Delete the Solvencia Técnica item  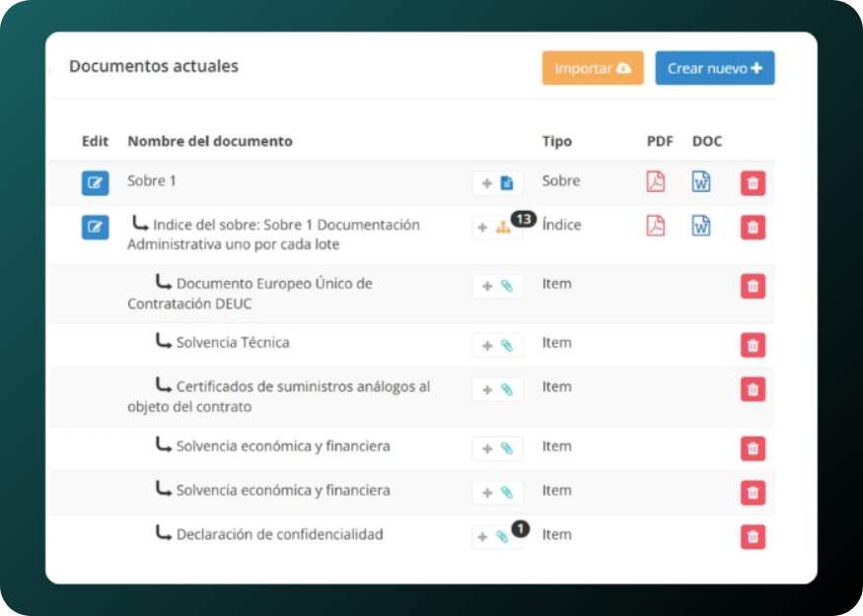753,345
